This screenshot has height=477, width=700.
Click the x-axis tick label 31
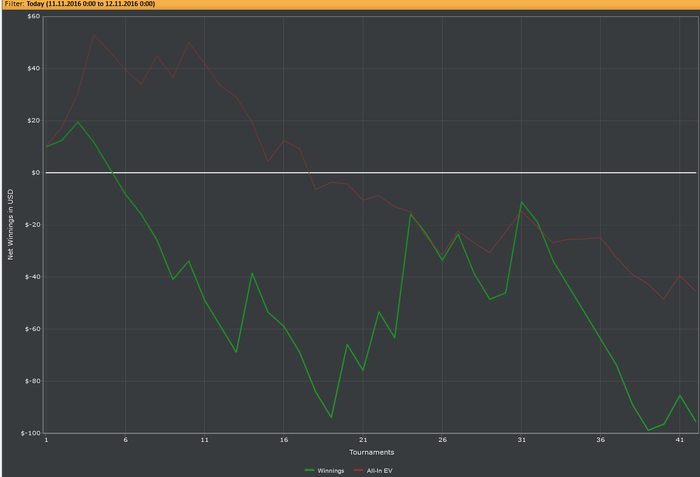521,440
